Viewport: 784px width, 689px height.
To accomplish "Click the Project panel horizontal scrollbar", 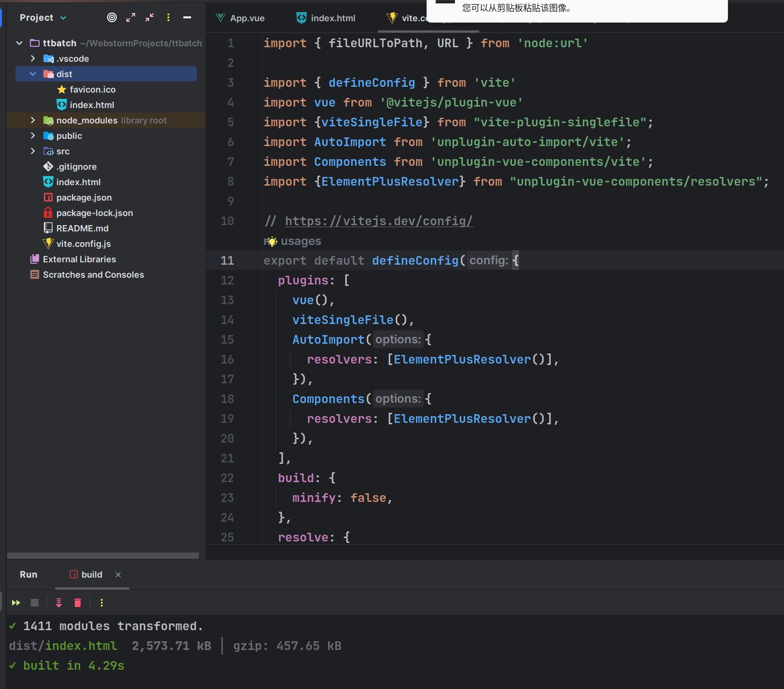I will (103, 555).
